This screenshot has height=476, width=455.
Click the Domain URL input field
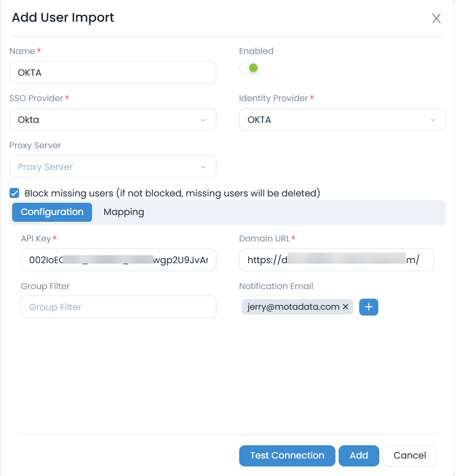(x=336, y=259)
